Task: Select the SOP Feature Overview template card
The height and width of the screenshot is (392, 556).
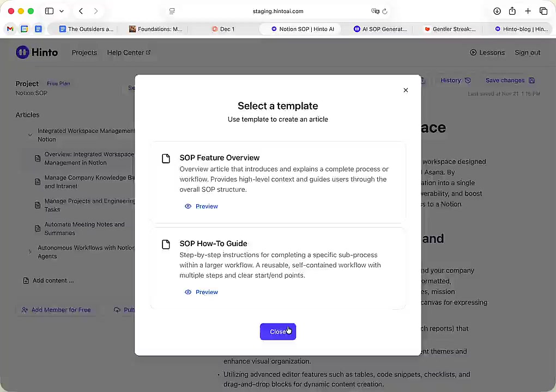Action: 278,182
